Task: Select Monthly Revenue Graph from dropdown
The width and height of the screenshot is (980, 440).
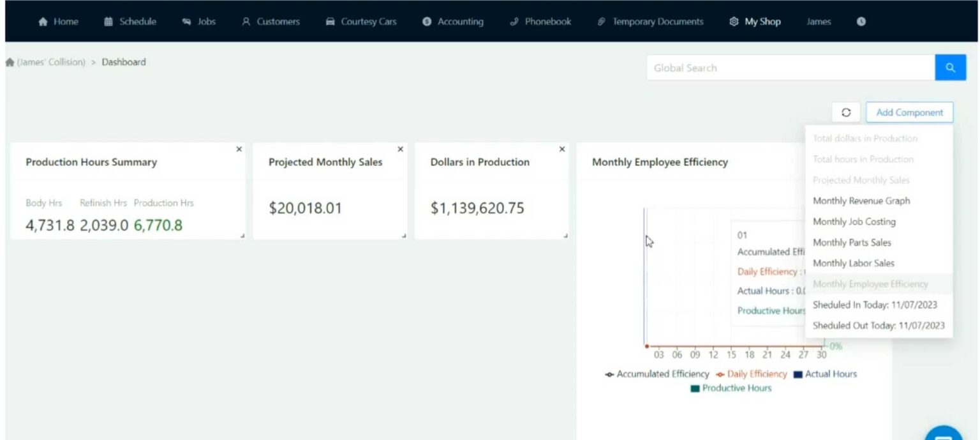Action: [x=861, y=201]
